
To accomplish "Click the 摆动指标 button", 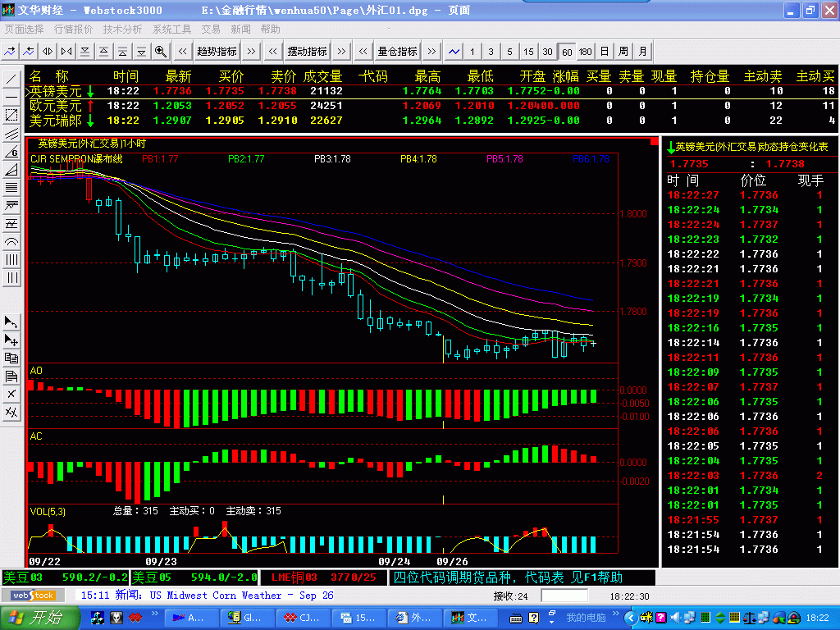I will [307, 52].
